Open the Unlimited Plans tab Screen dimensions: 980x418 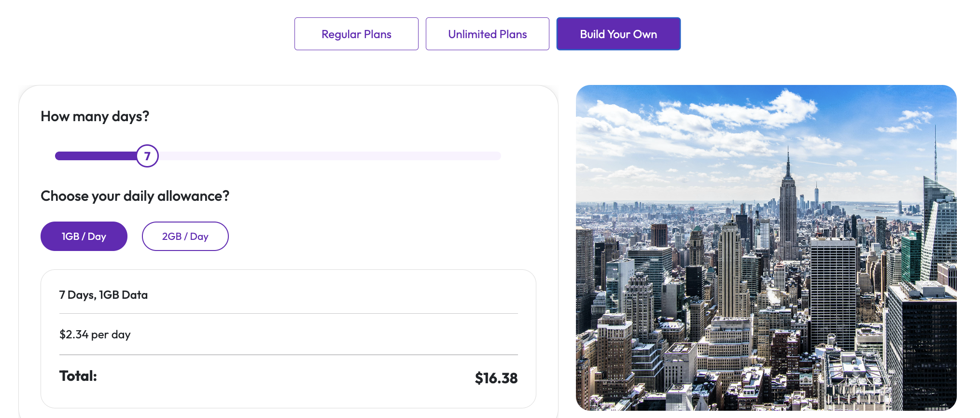[487, 34]
